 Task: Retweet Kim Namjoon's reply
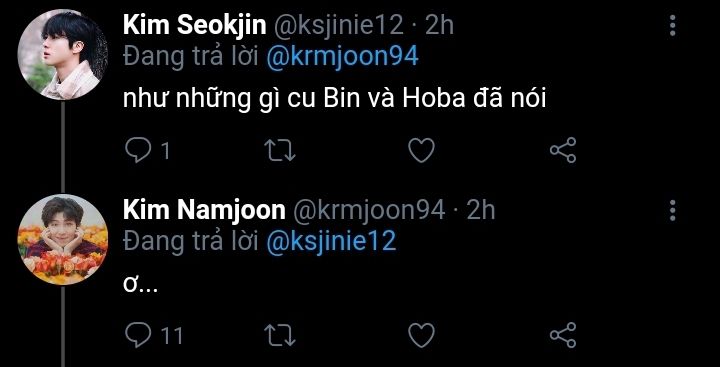click(280, 335)
